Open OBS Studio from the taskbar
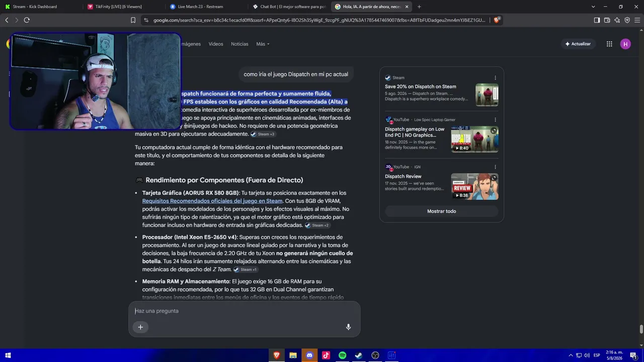 click(375, 355)
